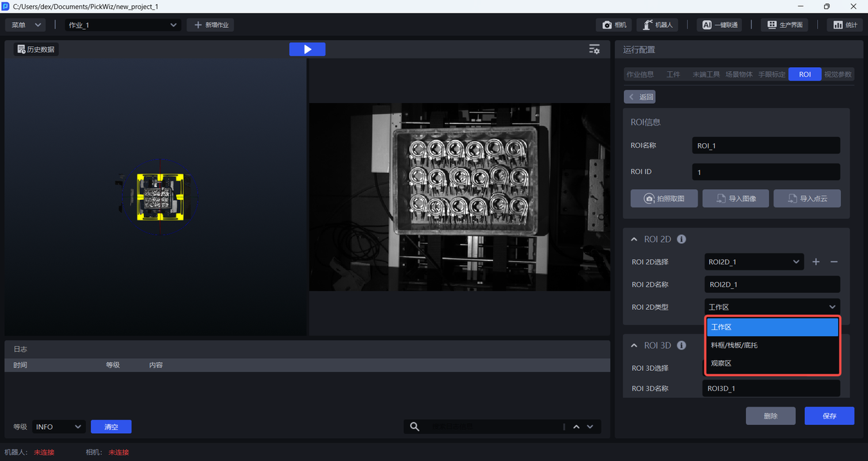Click the 相机 camera button
The height and width of the screenshot is (461, 868).
[614, 25]
